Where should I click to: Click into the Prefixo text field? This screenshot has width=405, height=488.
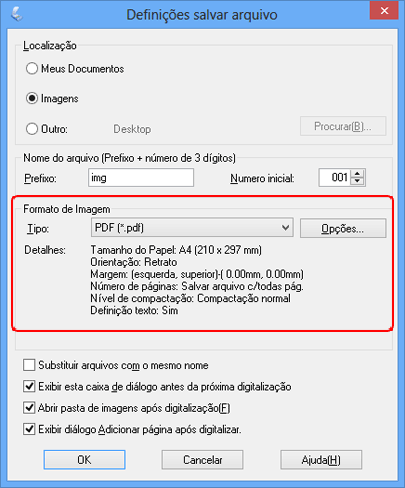141,177
